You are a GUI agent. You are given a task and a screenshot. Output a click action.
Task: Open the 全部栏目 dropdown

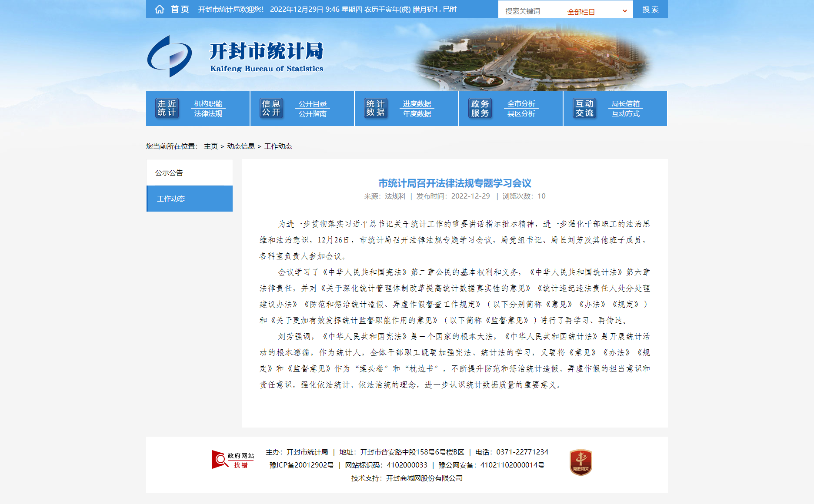tap(597, 12)
